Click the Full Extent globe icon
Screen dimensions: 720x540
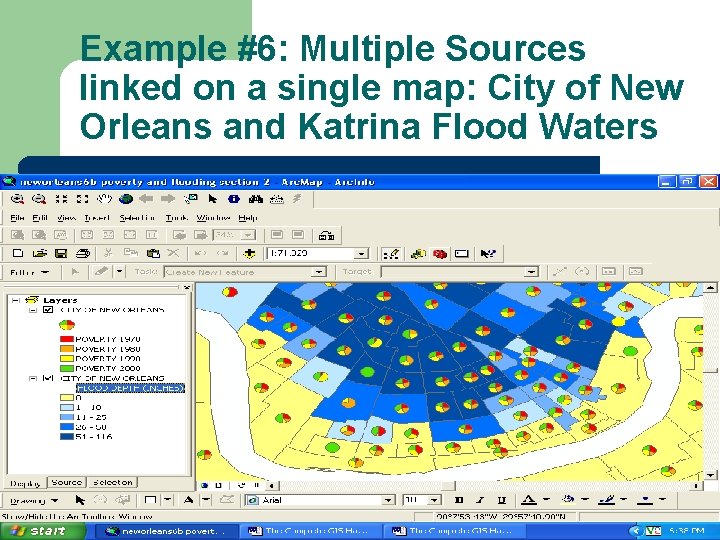126,199
